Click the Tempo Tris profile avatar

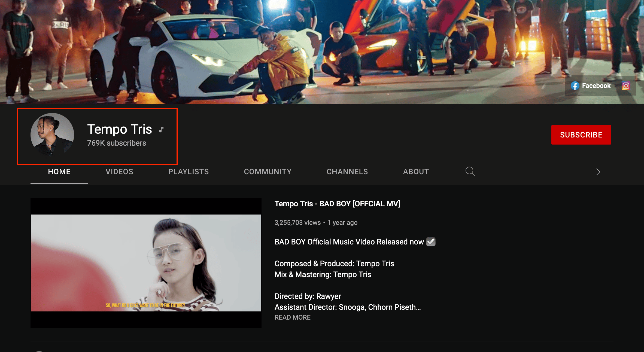coord(52,135)
